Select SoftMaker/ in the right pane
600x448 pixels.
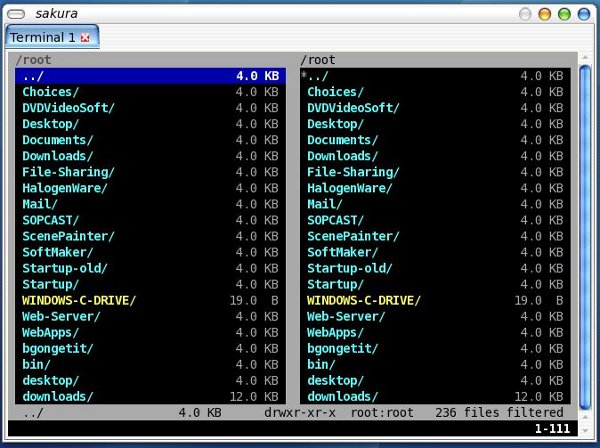(435, 253)
